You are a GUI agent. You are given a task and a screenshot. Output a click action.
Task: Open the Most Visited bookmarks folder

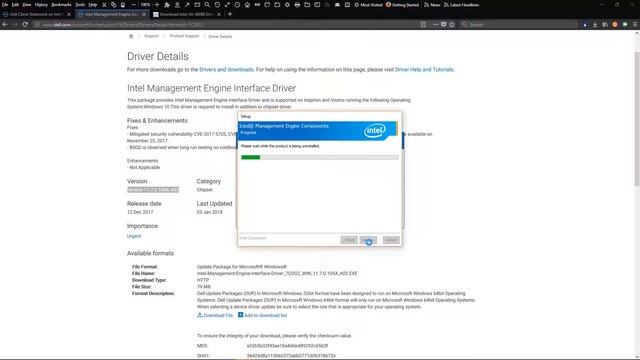point(368,5)
